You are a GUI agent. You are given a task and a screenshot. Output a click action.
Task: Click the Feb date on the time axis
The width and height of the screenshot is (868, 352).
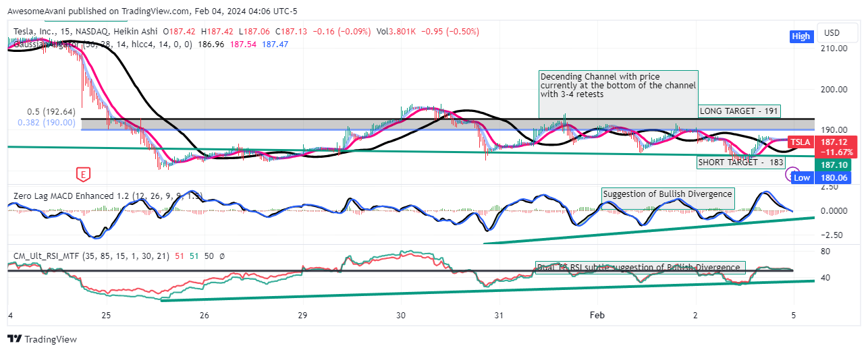(597, 315)
